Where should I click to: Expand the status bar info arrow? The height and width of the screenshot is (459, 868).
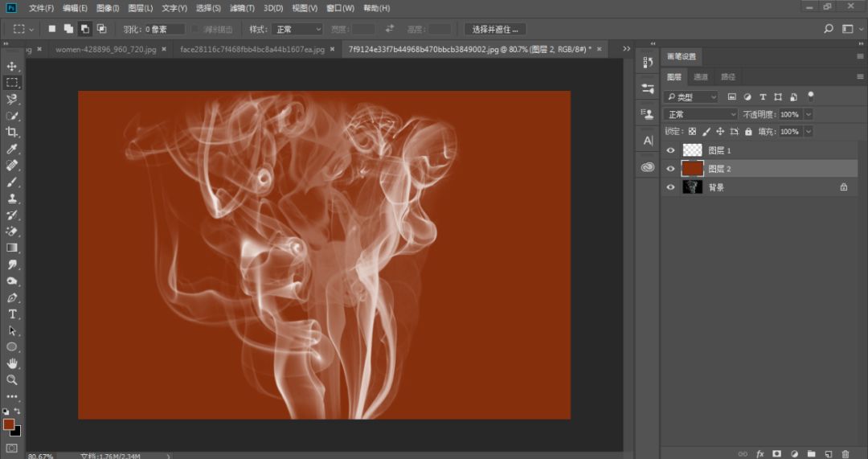(x=169, y=456)
